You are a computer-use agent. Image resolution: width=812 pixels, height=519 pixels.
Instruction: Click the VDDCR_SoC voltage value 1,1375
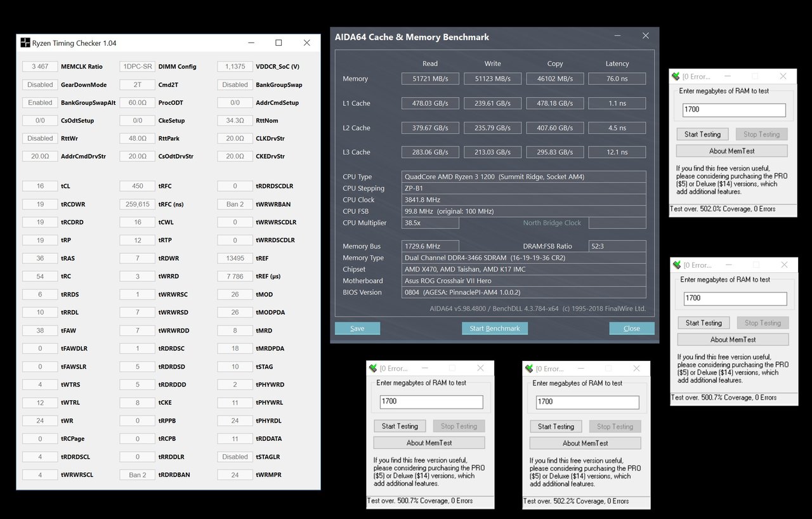[x=235, y=67]
